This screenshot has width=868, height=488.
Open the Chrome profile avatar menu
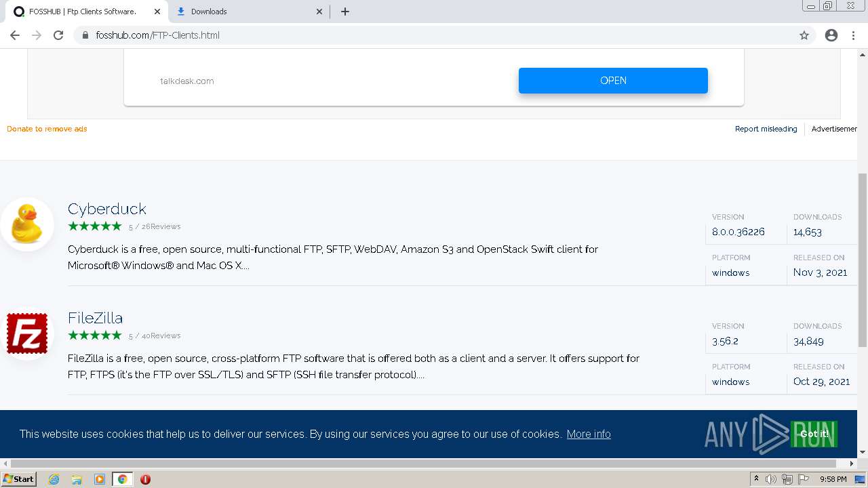point(831,35)
